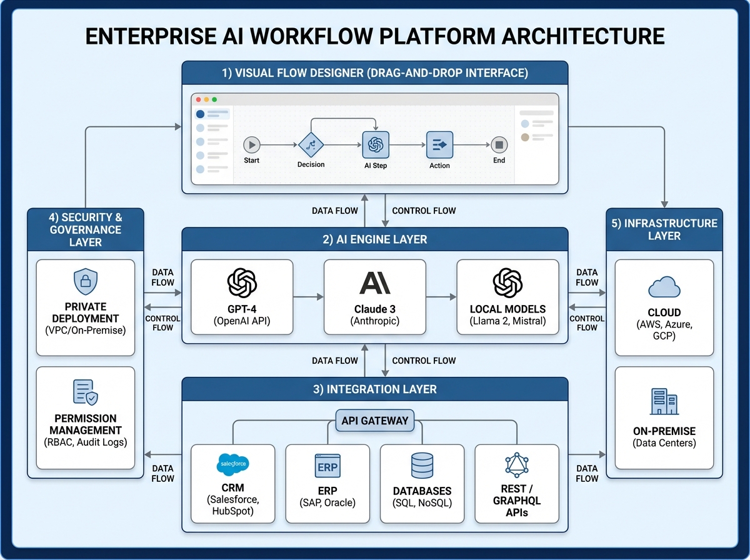Select the Action node icon
Screen dimensions: 750x560
439,145
